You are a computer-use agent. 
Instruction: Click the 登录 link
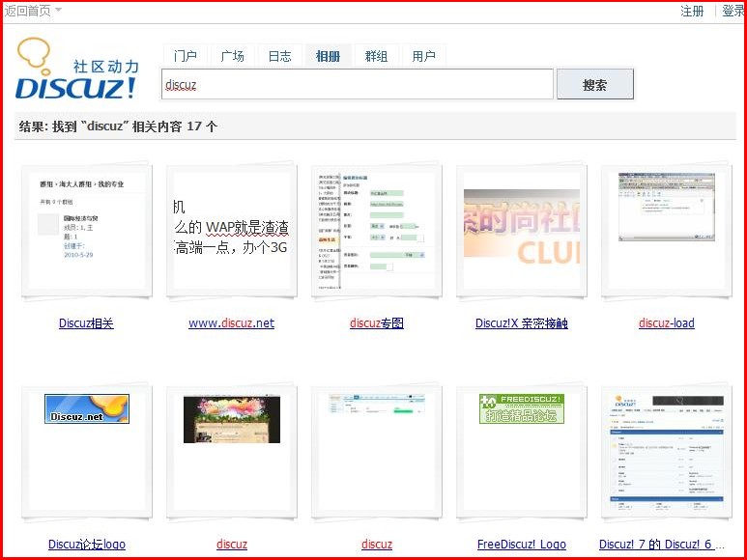733,11
